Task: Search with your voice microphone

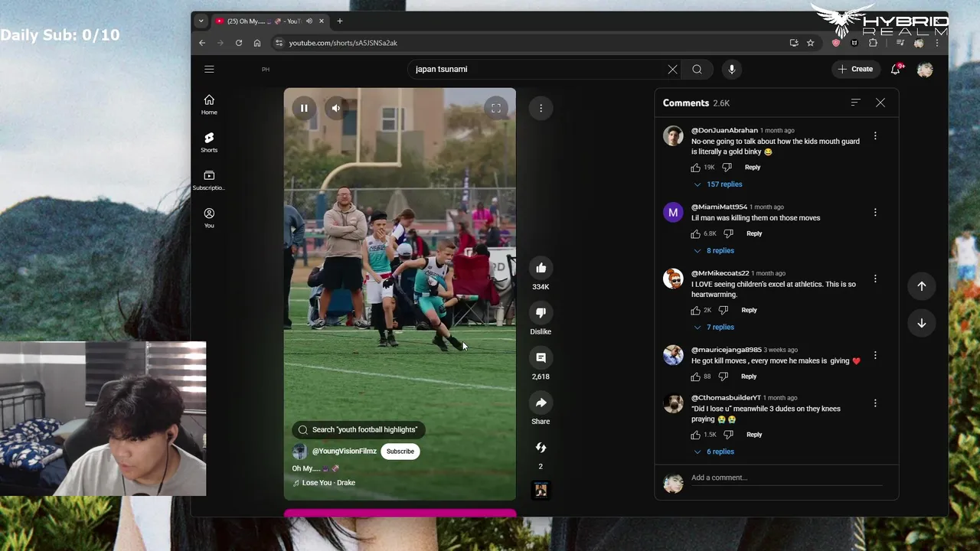Action: coord(731,69)
